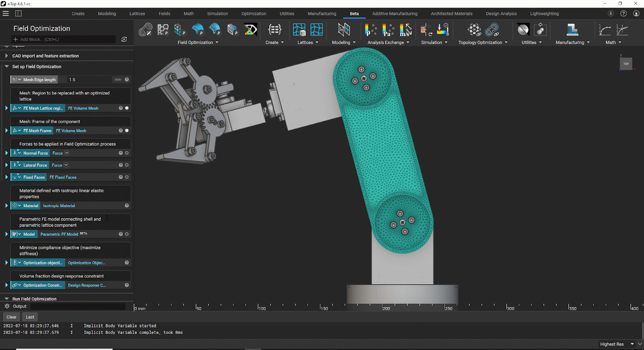Click the Top view cube

(626, 64)
